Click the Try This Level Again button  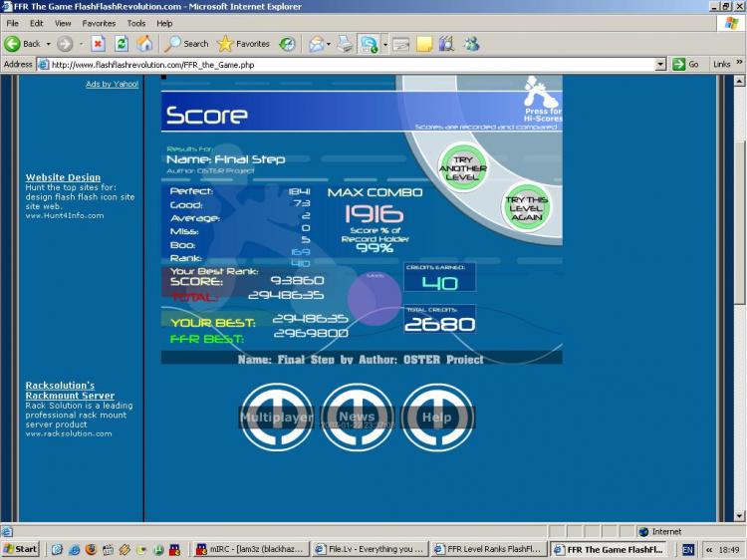527,208
